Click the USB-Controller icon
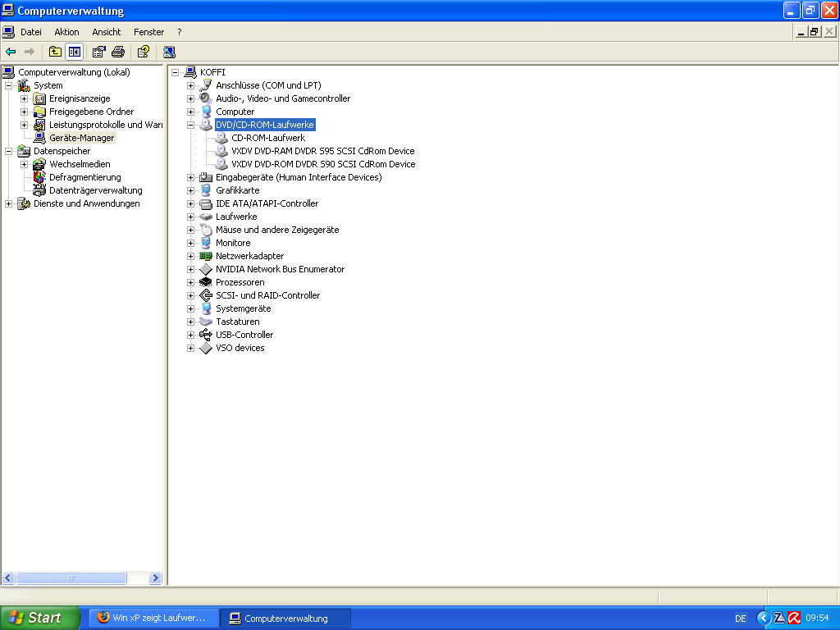The width and height of the screenshot is (840, 630). 206,335
